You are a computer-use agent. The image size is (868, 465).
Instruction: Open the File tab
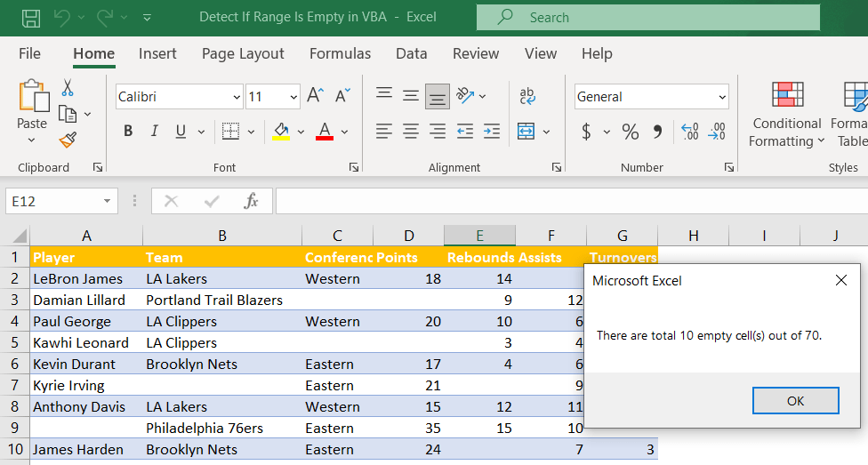pyautogui.click(x=29, y=53)
